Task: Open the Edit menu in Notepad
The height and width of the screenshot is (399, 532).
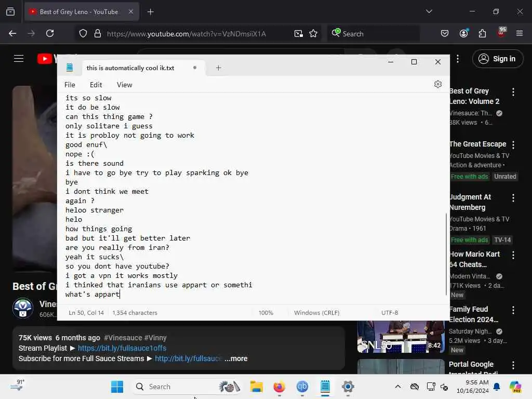Action: click(x=96, y=85)
